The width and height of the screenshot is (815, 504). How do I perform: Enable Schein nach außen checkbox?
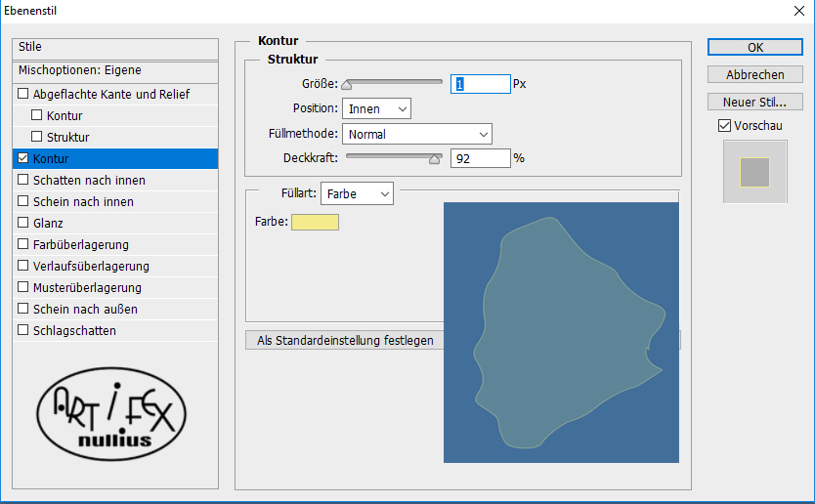22,308
